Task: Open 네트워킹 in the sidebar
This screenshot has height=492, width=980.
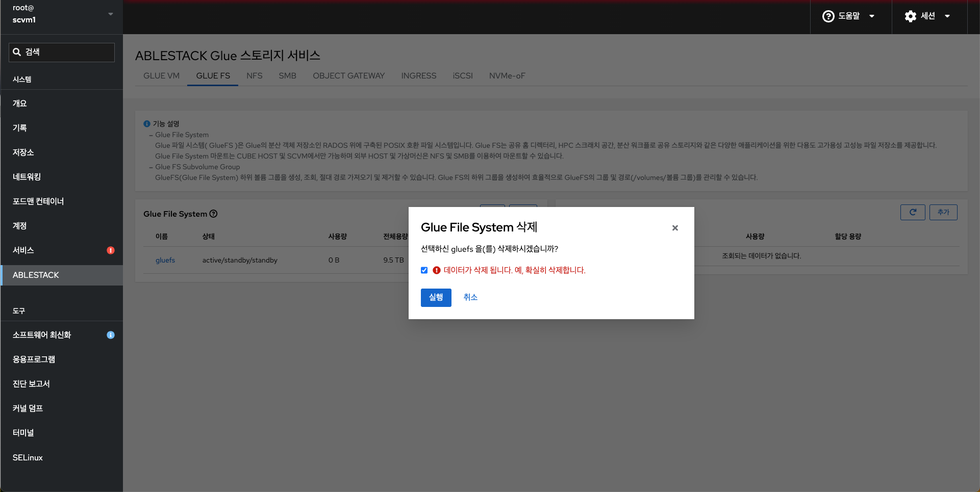Action: tap(62, 177)
